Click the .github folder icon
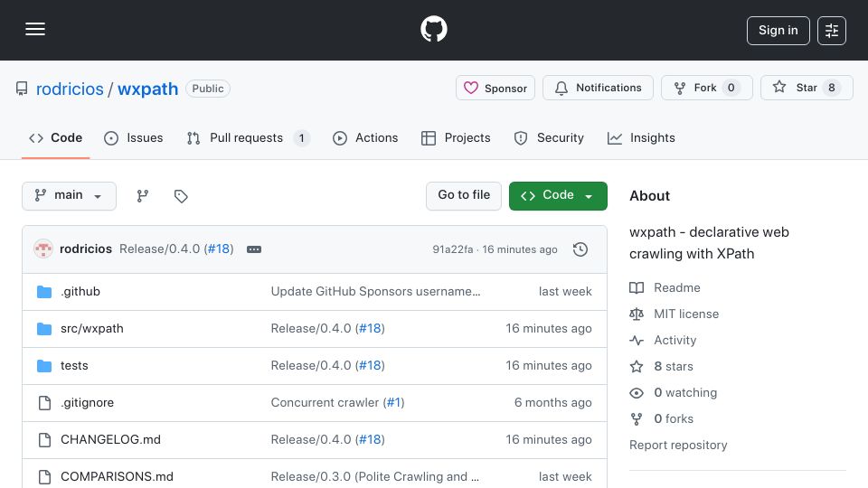868x488 pixels. tap(44, 292)
